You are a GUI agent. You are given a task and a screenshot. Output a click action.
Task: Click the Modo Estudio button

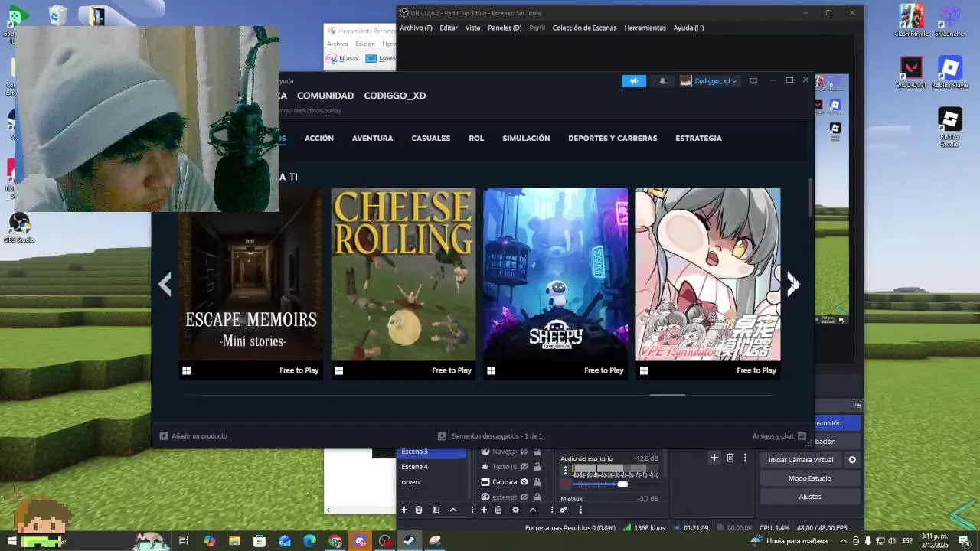tap(810, 478)
